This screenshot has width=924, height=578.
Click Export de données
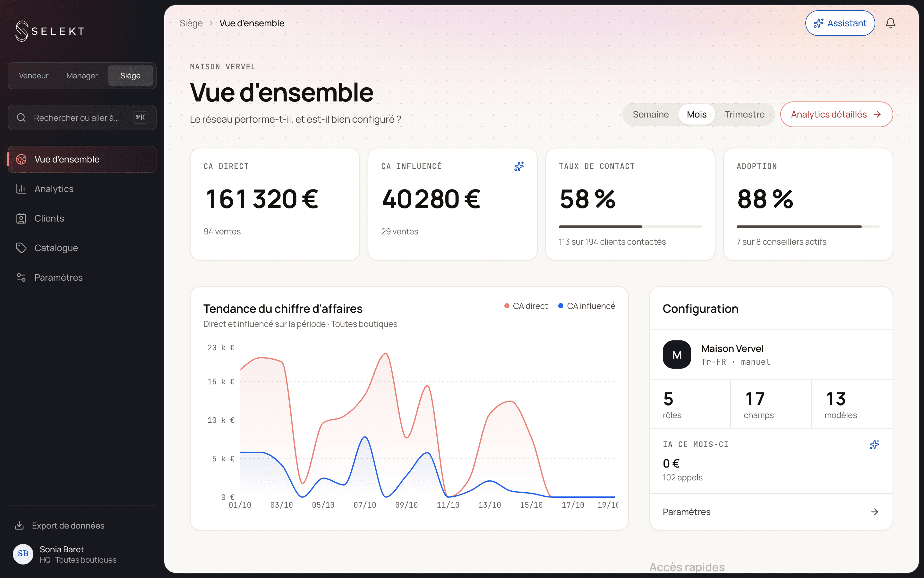(x=82, y=525)
